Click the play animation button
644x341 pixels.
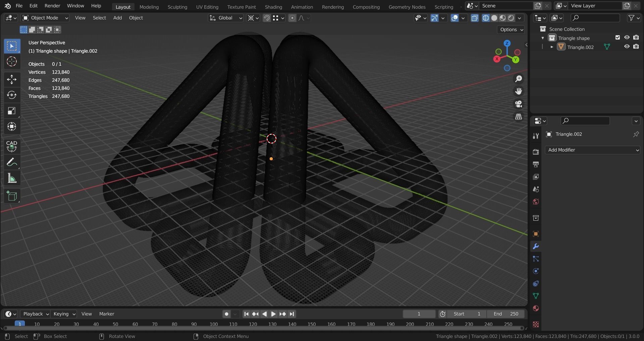(x=273, y=314)
